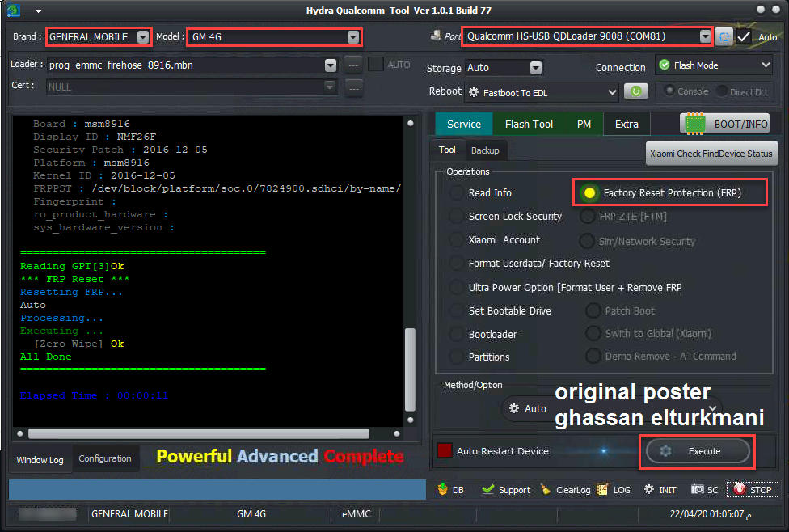Click Xiaomi Check FindDevice Status button
The width and height of the screenshot is (789, 532).
[711, 154]
